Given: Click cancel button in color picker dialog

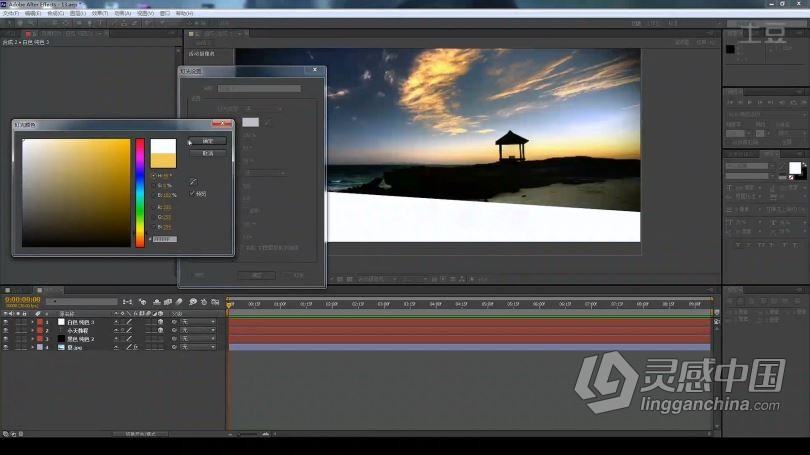Looking at the screenshot, I should click(207, 153).
